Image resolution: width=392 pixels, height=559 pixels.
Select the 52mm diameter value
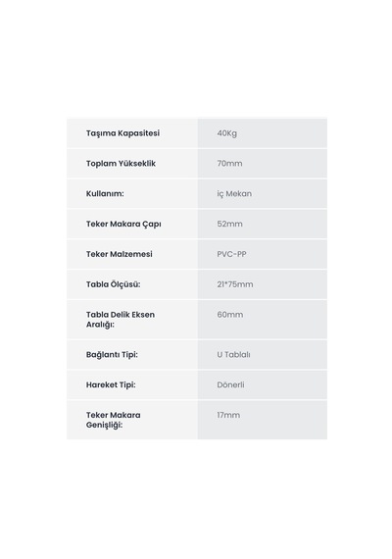coord(229,224)
